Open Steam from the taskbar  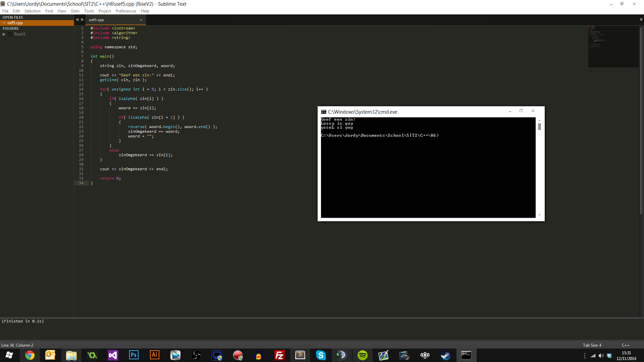(x=445, y=355)
